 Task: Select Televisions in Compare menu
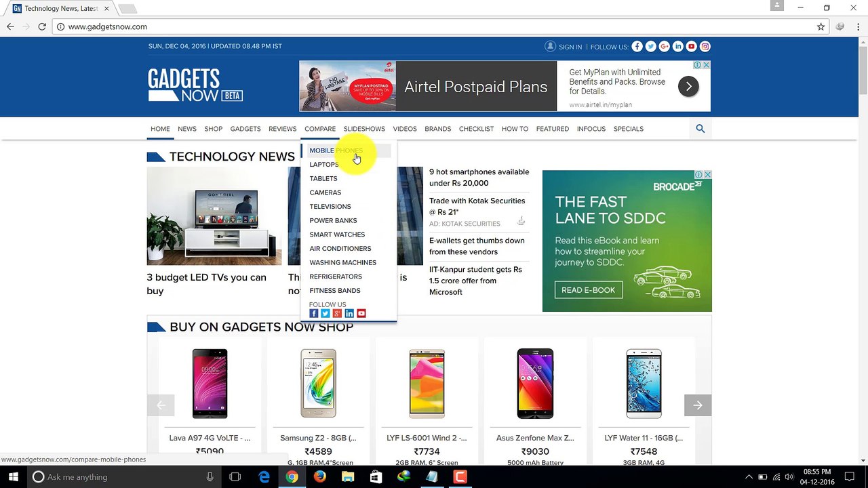point(330,207)
